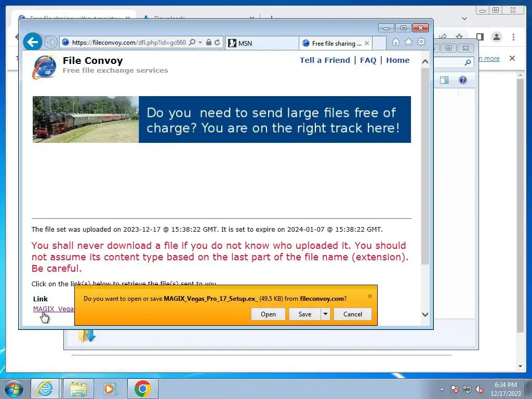Open the Windows Start button
The image size is (532, 399).
14,389
